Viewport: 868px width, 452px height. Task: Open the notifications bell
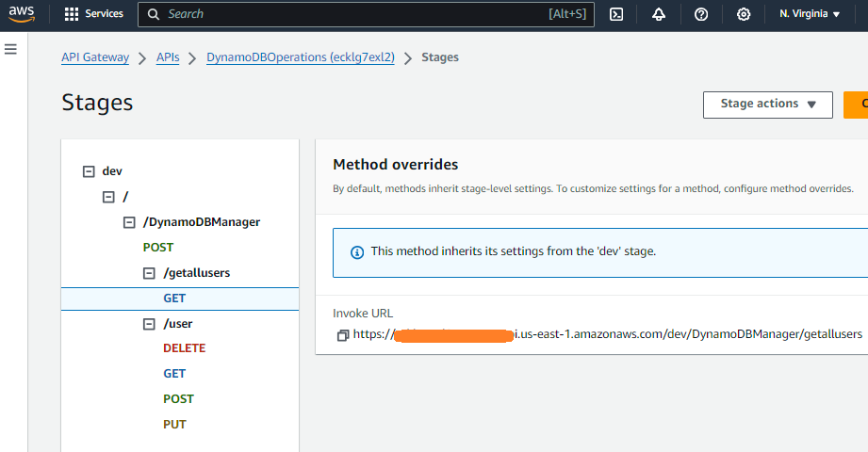(x=658, y=14)
